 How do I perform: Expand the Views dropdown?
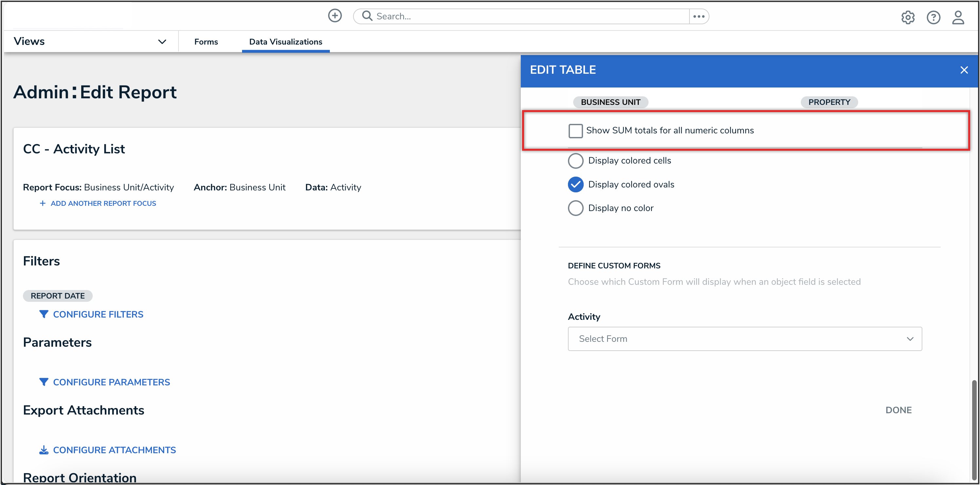point(162,42)
